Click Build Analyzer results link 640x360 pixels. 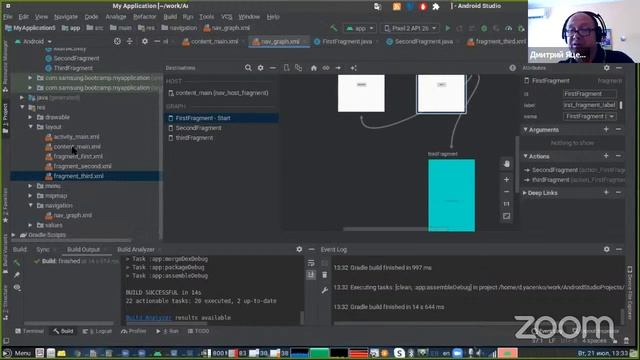point(149,317)
